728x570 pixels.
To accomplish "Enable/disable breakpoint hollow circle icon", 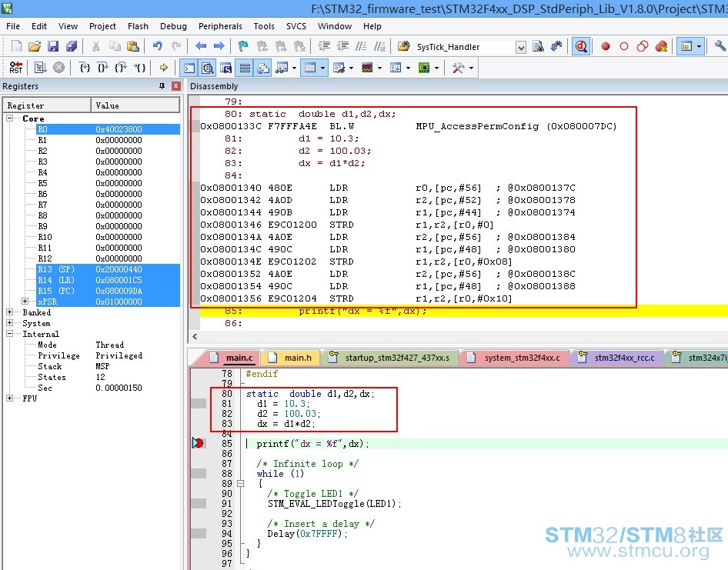I will (x=624, y=46).
